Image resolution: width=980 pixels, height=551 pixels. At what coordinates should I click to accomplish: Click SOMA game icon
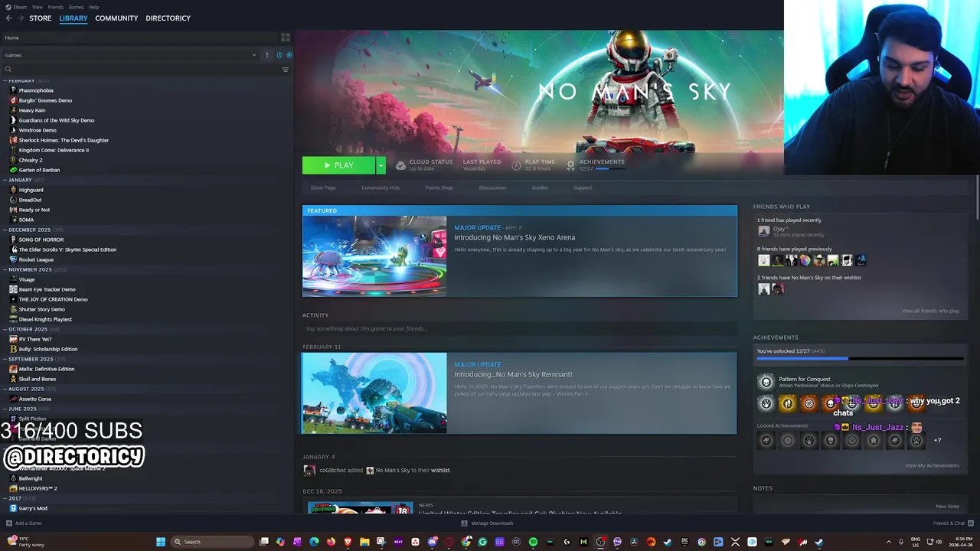(x=13, y=220)
